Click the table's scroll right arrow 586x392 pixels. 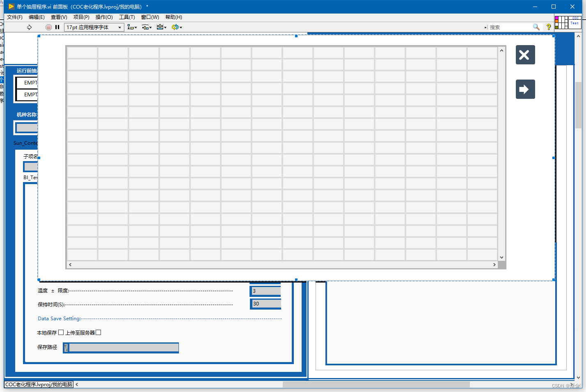(494, 264)
